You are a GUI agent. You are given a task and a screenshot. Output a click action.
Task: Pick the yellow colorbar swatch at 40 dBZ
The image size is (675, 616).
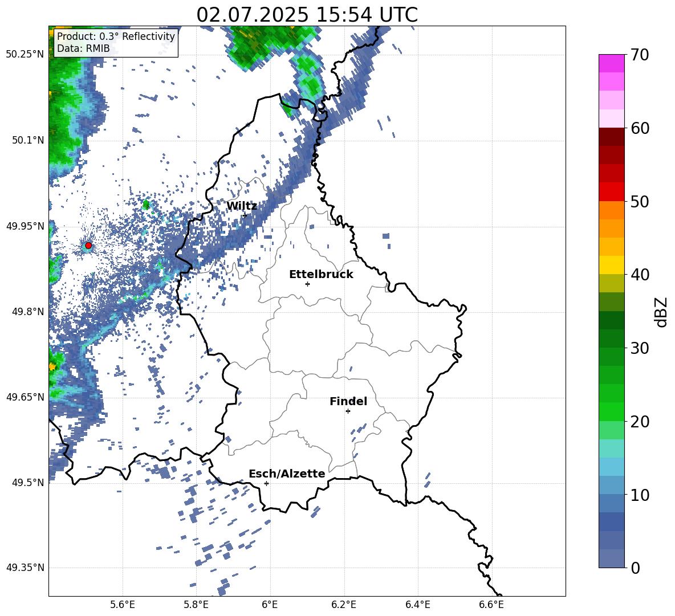[611, 266]
